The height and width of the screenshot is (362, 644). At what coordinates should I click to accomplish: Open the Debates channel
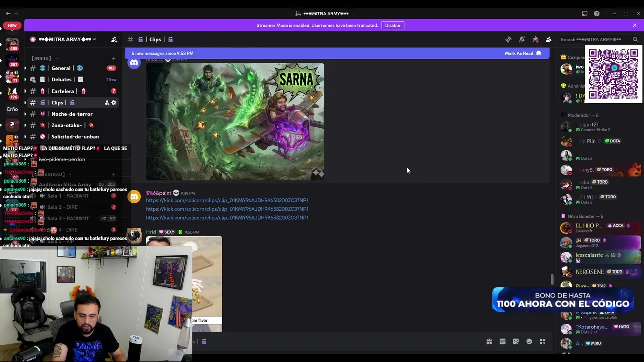(72, 79)
